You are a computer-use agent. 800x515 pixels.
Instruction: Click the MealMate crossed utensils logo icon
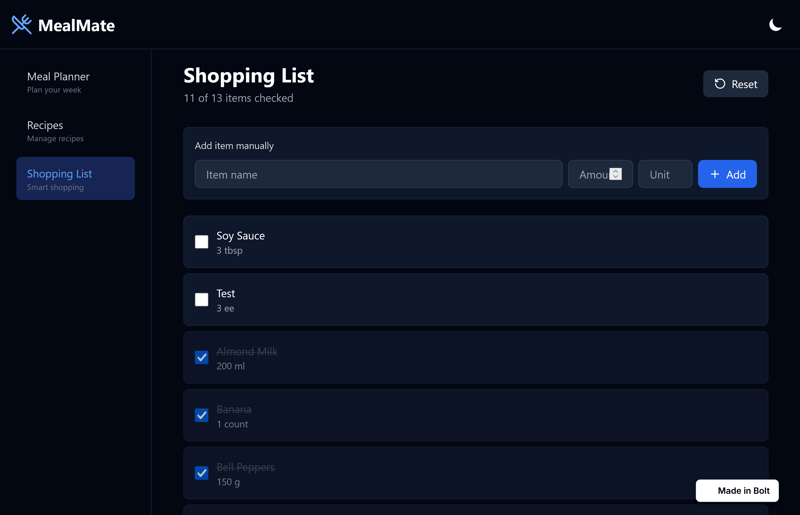click(21, 25)
